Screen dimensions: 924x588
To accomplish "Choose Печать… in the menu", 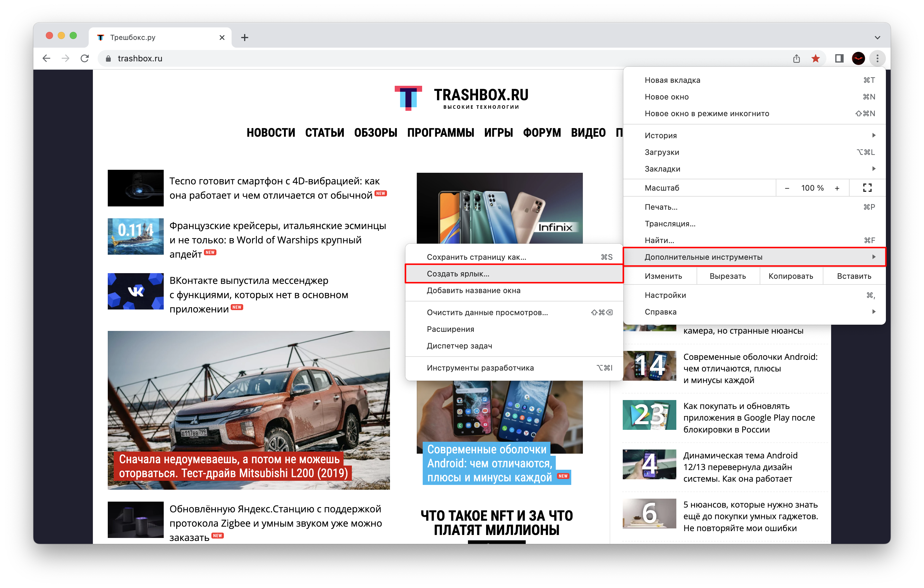I will pyautogui.click(x=754, y=207).
